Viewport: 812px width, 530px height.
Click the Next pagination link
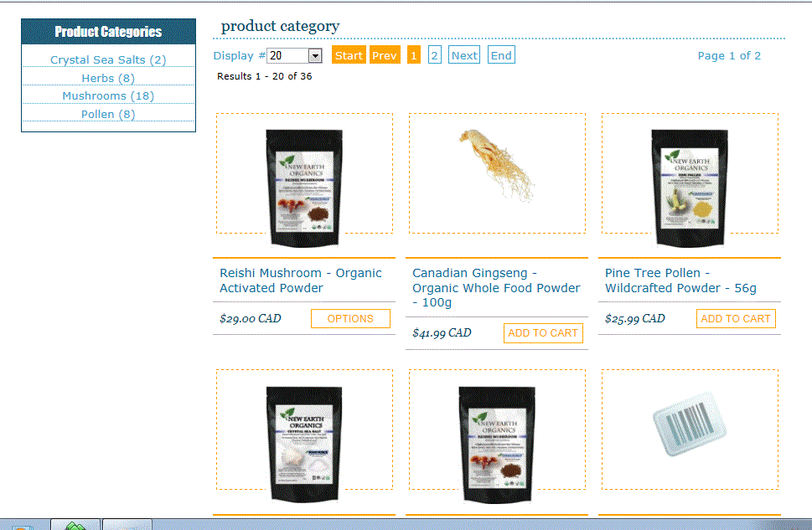tap(464, 55)
